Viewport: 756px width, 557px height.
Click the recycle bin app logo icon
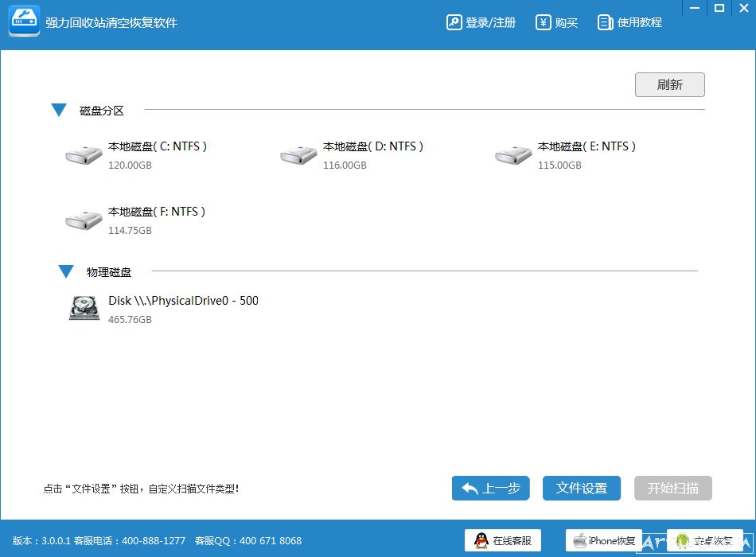[x=24, y=22]
